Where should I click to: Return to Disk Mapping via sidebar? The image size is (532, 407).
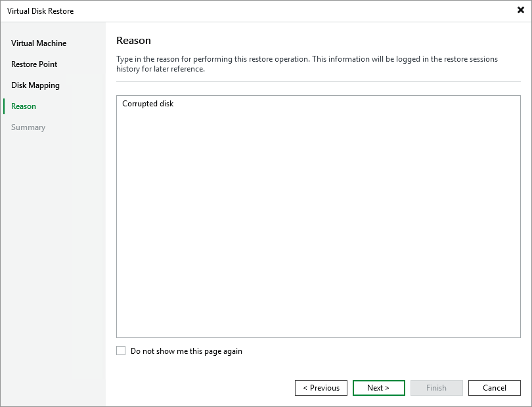[x=35, y=85]
